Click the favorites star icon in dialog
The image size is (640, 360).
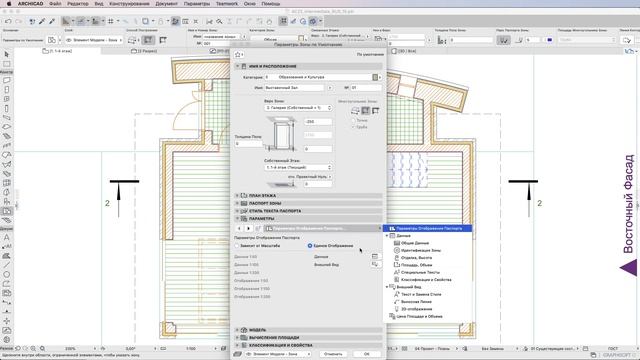pyautogui.click(x=238, y=54)
